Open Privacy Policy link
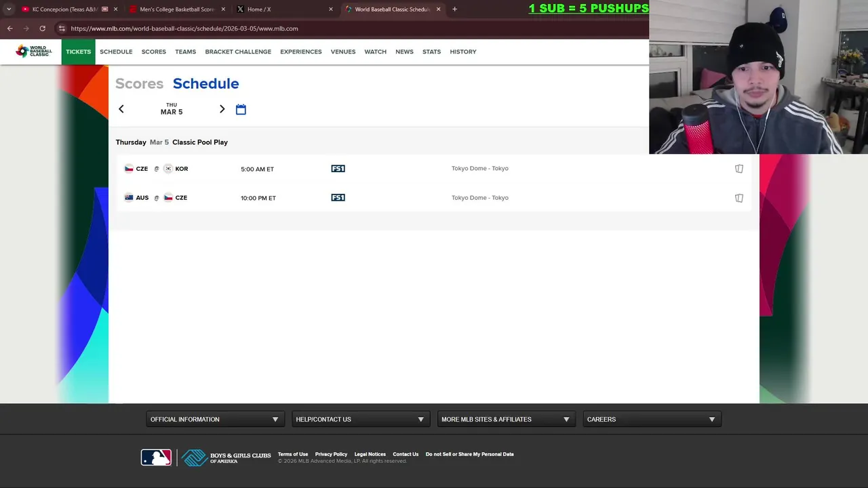The width and height of the screenshot is (868, 488). pos(331,454)
